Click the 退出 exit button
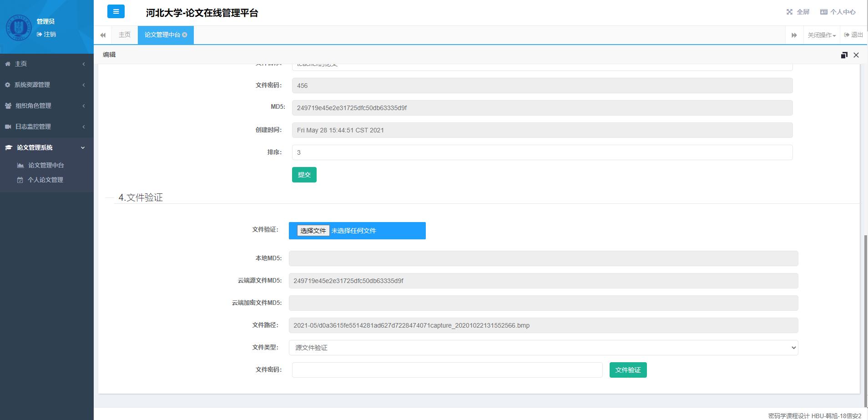Screen dimensions: 868x420 [853, 35]
